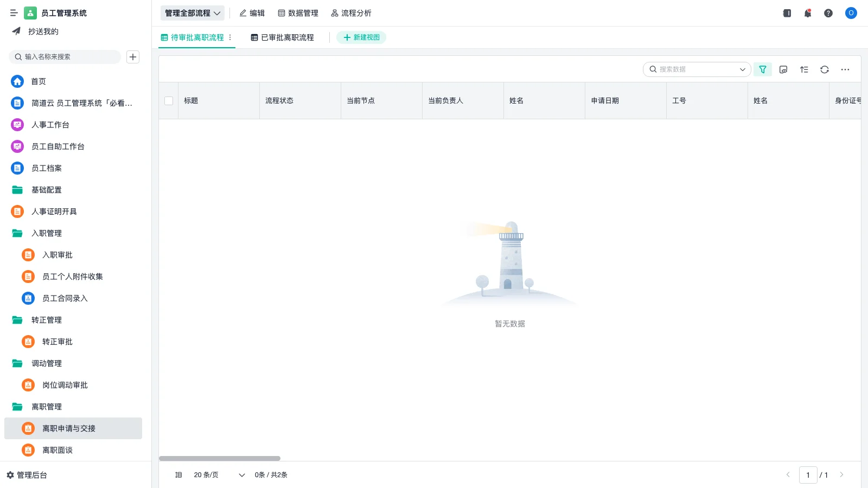Click the hamburger menu icon
The width and height of the screenshot is (868, 488).
coord(14,12)
